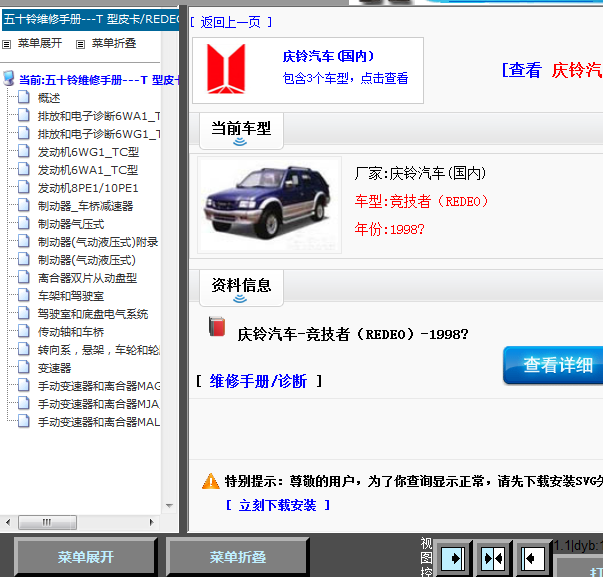The image size is (603, 577).
Task: Click the tree panel scroll-right arrow
Action: (x=152, y=522)
